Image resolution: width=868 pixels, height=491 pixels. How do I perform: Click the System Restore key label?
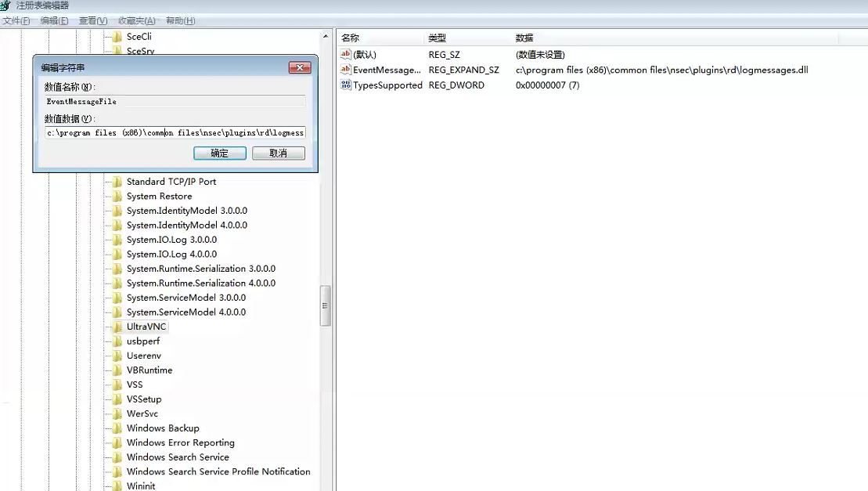click(x=160, y=196)
